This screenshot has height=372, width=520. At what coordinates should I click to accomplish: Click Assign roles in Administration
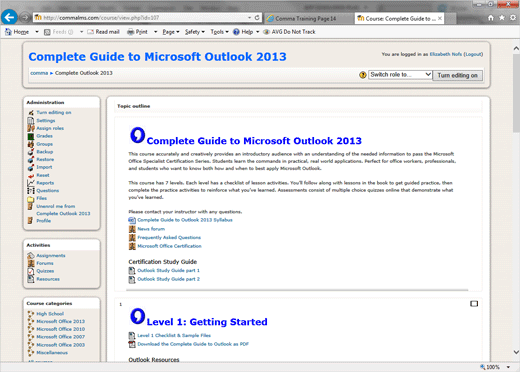click(50, 128)
